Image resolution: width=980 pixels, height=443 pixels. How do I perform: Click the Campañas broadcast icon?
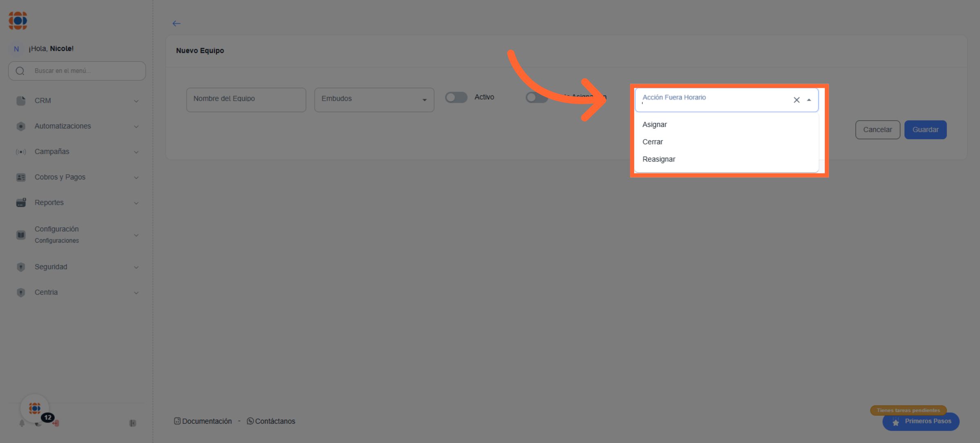21,152
